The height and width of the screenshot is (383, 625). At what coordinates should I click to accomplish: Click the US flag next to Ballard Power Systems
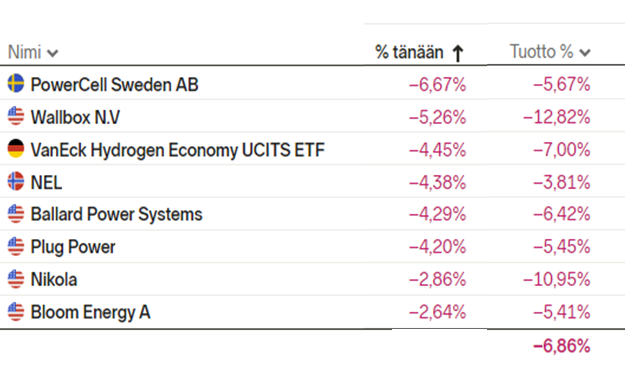16,214
